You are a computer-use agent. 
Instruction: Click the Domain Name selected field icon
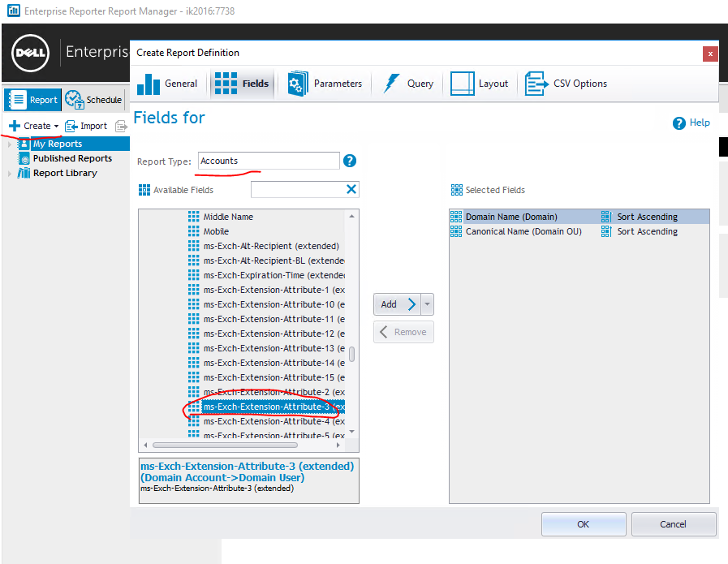pyautogui.click(x=456, y=217)
